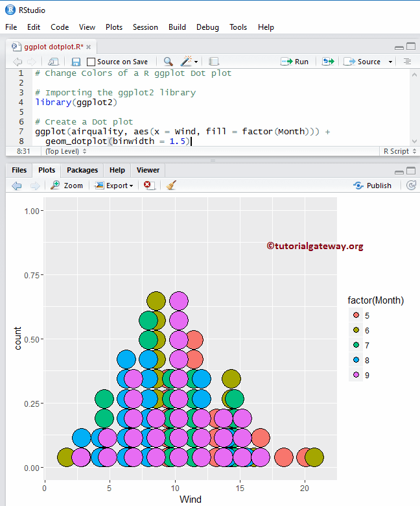
Task: Open the code tools magic wand
Action: point(188,62)
